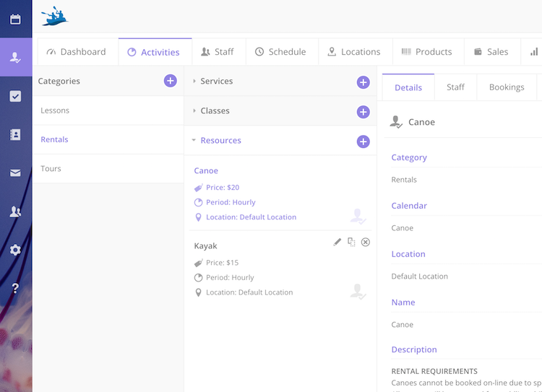Open the Sales tab

click(x=492, y=52)
